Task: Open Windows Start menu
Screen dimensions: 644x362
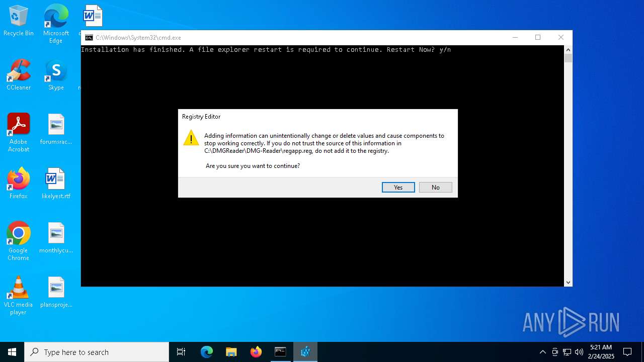Action: coord(12,352)
